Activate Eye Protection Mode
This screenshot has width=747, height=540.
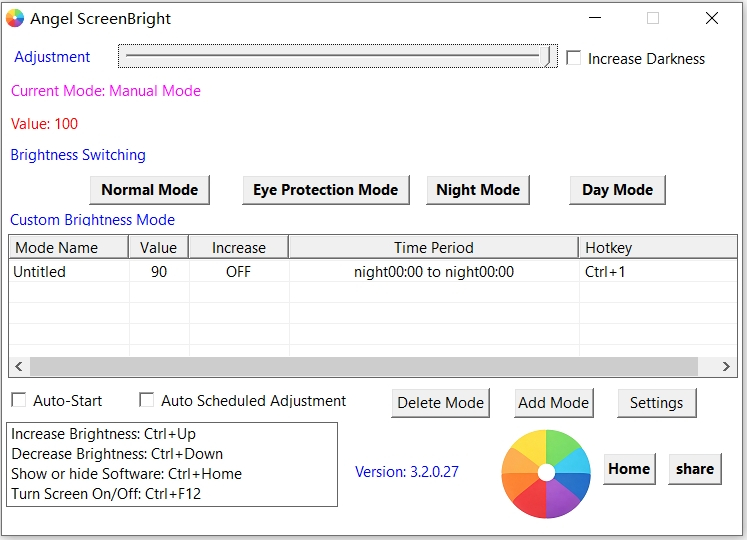(x=326, y=190)
